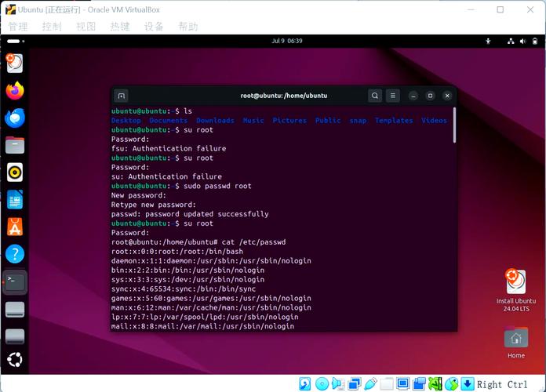Click the terminal vertical scrollbar
The height and width of the screenshot is (392, 546).
point(454,125)
